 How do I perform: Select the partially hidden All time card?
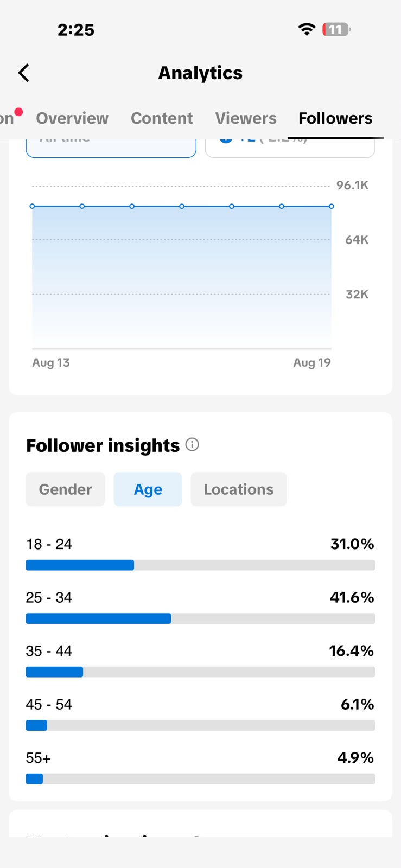pos(111,148)
